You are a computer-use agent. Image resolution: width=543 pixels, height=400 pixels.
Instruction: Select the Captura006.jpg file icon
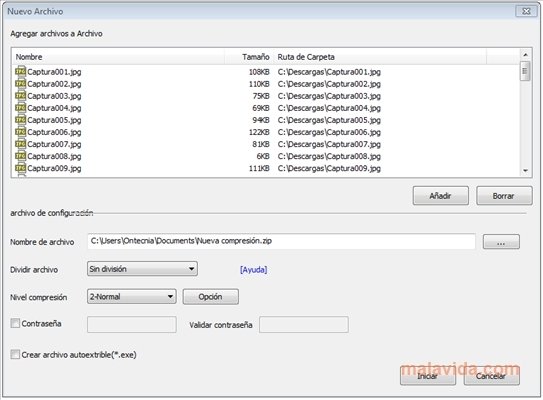point(20,132)
